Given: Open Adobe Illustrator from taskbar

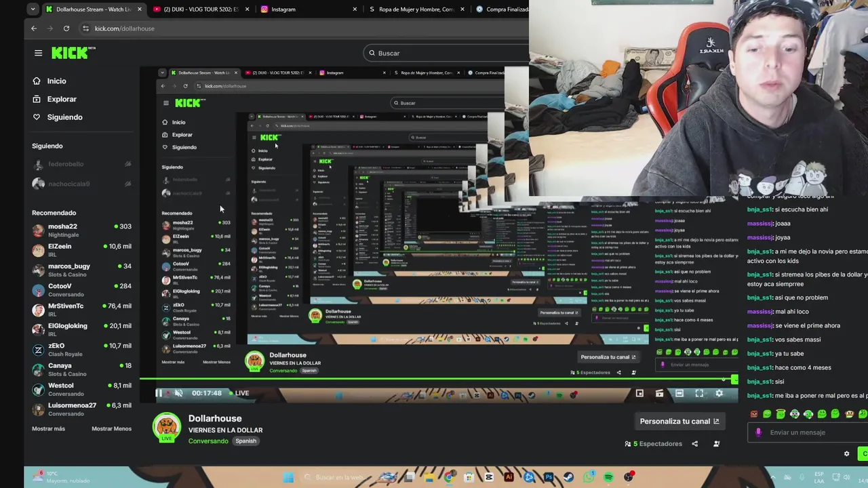Looking at the screenshot, I should pos(509,477).
